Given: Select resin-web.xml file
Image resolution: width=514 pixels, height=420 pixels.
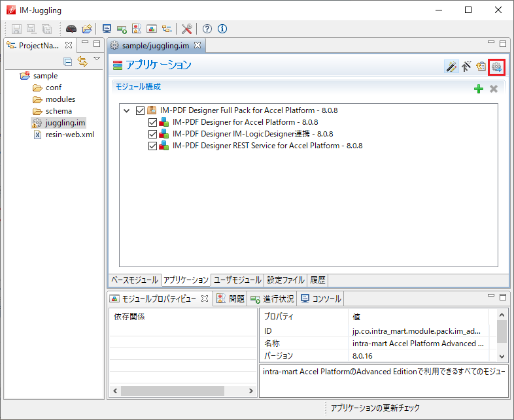Looking at the screenshot, I should 70,135.
